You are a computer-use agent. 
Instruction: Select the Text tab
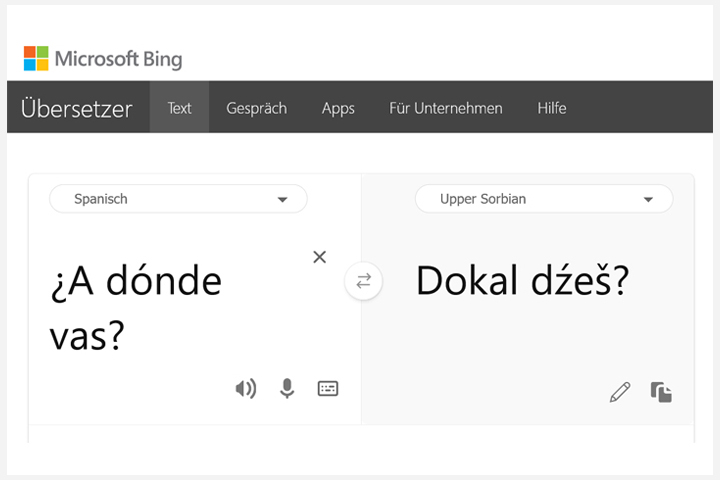tap(179, 108)
